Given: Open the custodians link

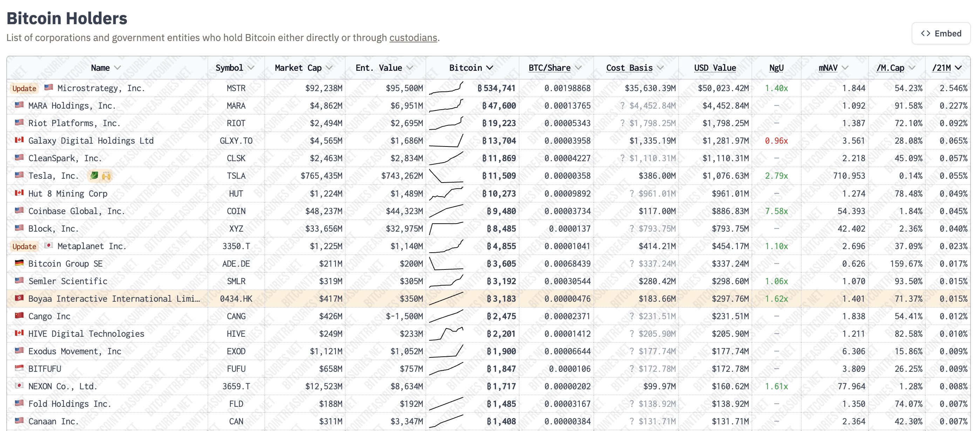Looking at the screenshot, I should click(x=413, y=37).
